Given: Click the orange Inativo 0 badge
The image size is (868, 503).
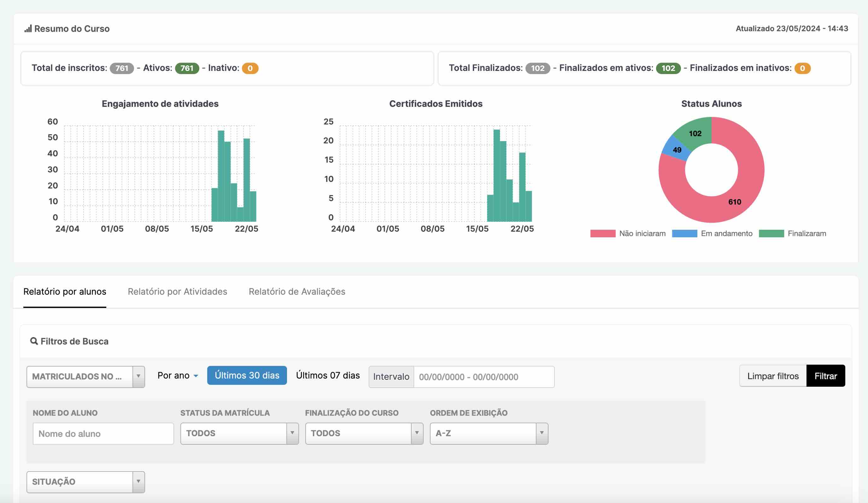Looking at the screenshot, I should coord(250,68).
